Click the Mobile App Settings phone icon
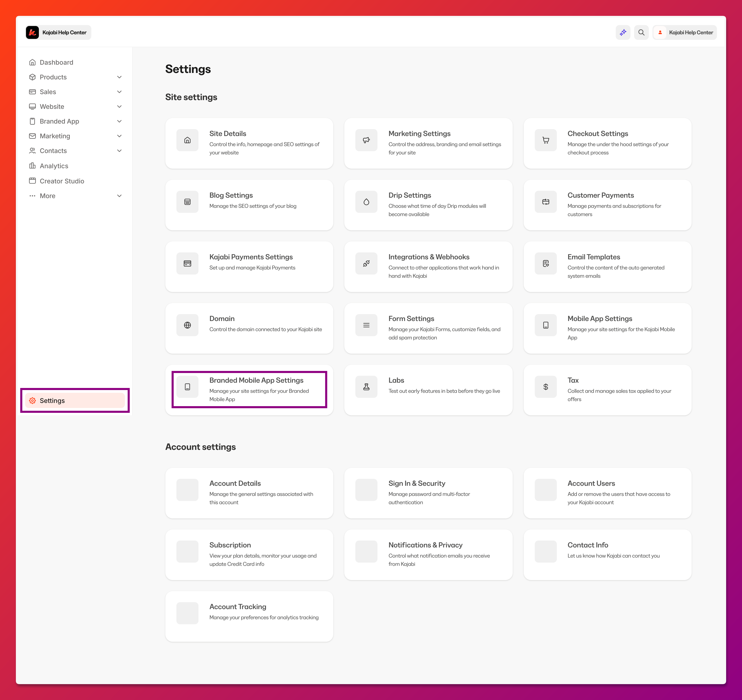This screenshot has width=742, height=700. [546, 325]
